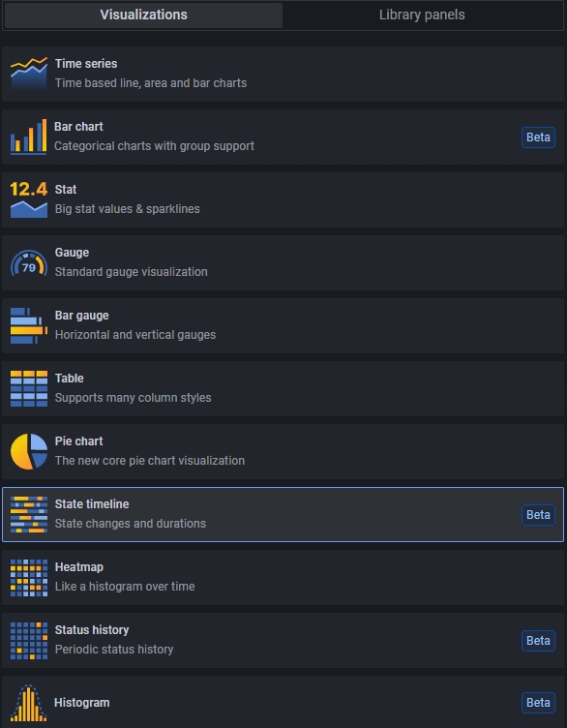Pick 'Supports many column styles' description

click(134, 398)
